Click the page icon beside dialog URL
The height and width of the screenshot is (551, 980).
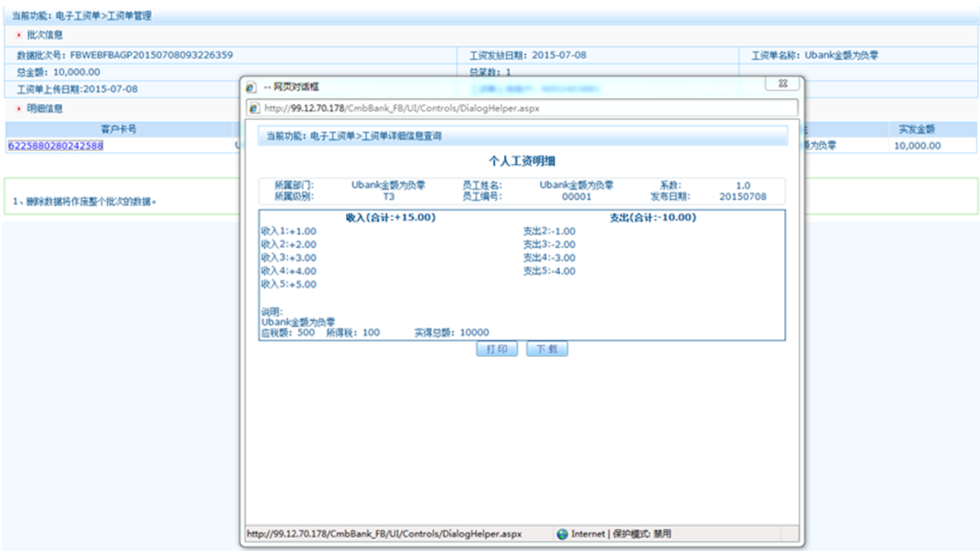254,108
